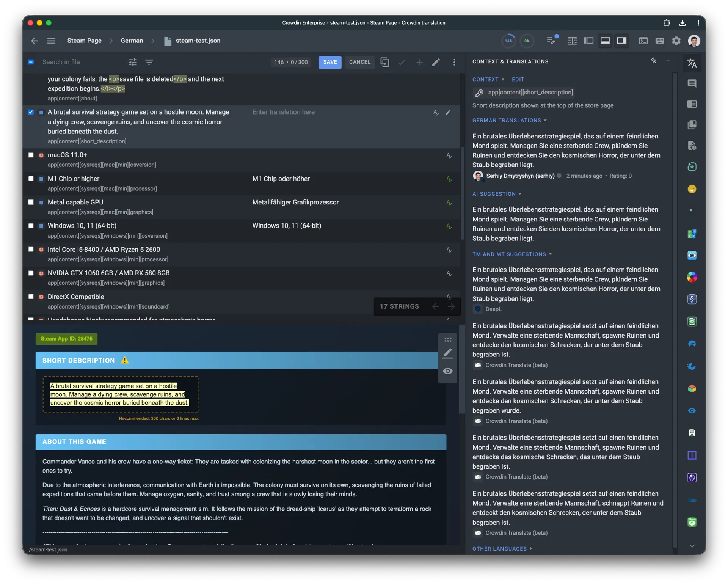Open the filter icon next to search field

coord(149,62)
